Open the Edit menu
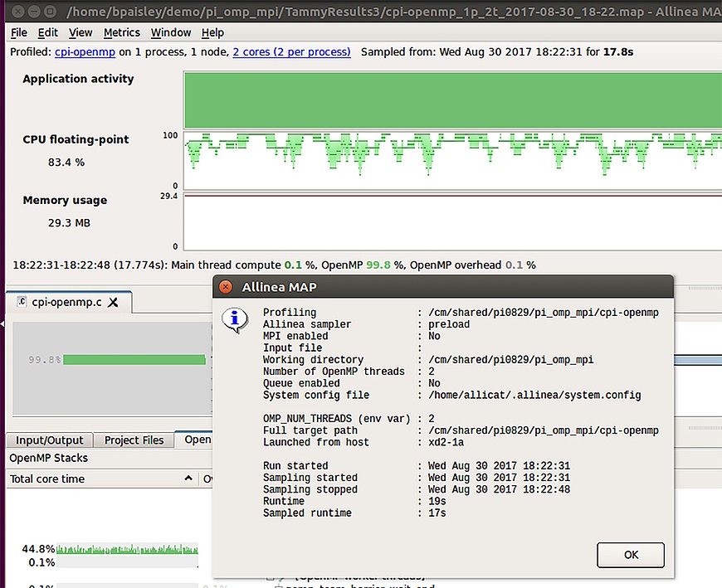Image resolution: width=722 pixels, height=588 pixels. [x=48, y=32]
